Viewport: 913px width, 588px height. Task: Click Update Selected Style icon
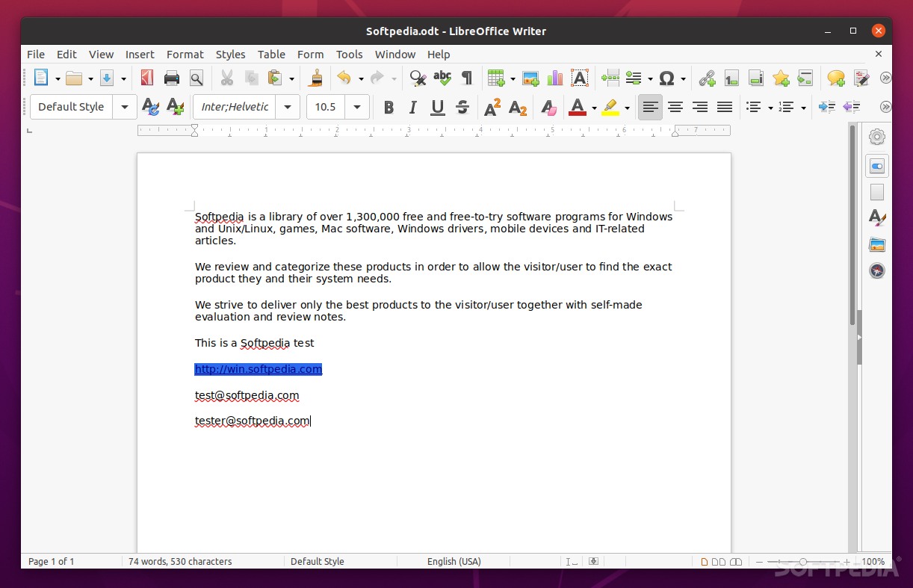tap(150, 107)
